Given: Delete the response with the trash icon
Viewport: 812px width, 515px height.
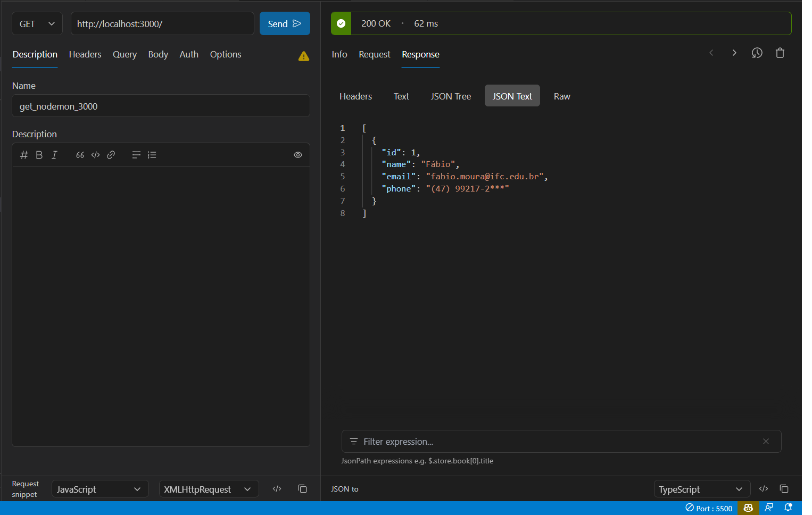Looking at the screenshot, I should (780, 53).
